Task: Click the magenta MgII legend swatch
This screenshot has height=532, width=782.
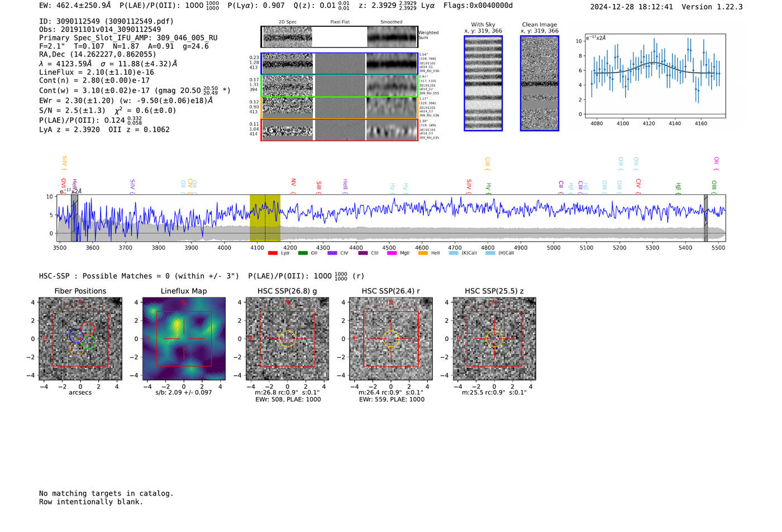Action: tap(392, 253)
